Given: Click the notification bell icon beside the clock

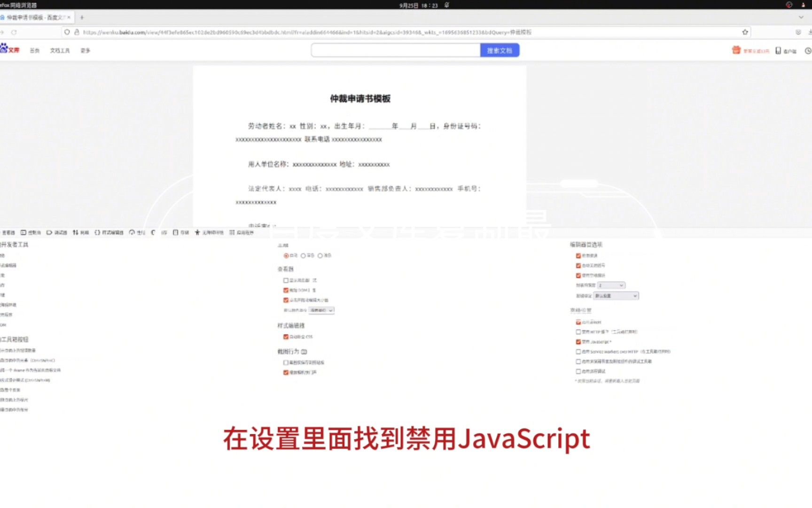Looking at the screenshot, I should [447, 5].
